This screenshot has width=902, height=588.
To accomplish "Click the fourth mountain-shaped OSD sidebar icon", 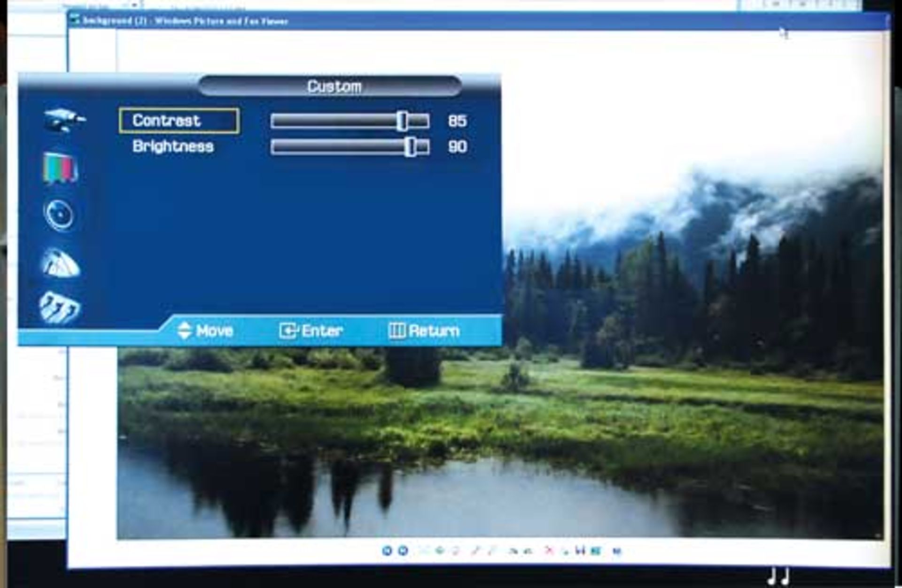I will coord(60,264).
